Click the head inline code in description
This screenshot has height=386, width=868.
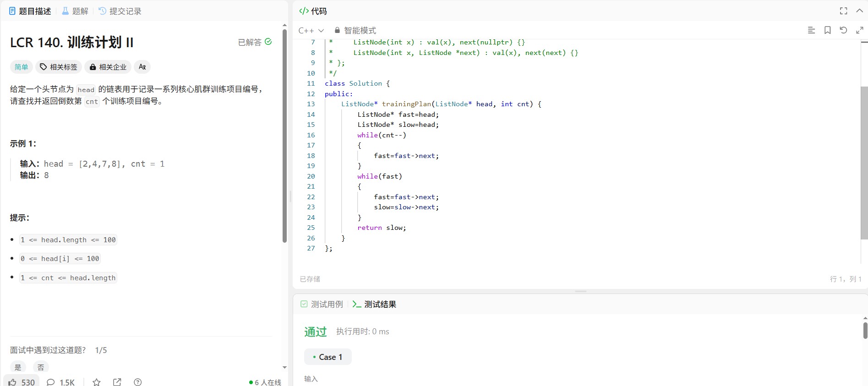click(x=86, y=90)
